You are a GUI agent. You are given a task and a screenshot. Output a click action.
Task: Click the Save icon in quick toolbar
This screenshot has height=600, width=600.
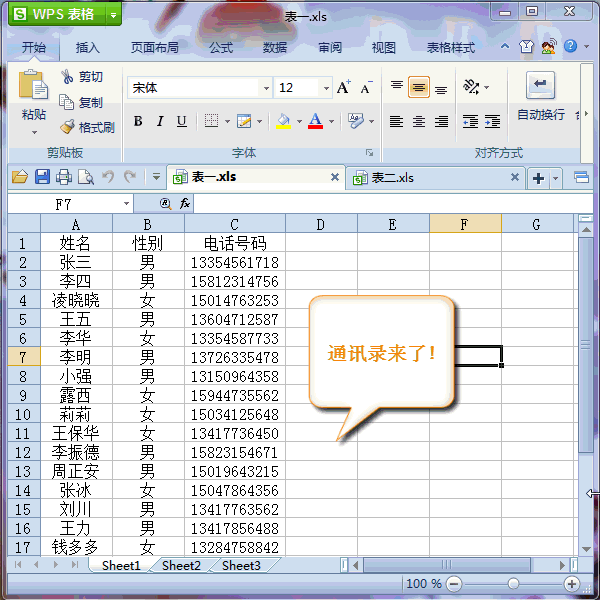[42, 177]
